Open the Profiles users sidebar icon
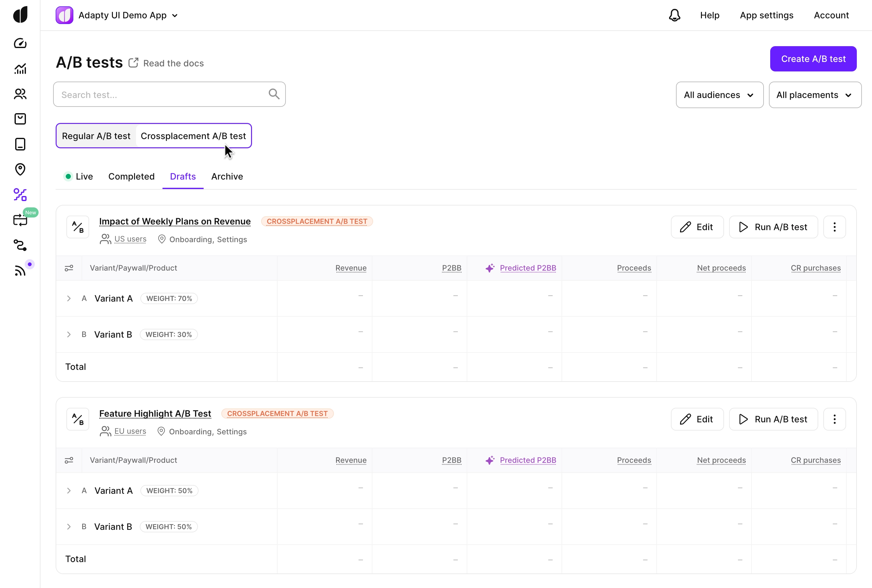Screen dimensions: 872x588 pos(20,94)
